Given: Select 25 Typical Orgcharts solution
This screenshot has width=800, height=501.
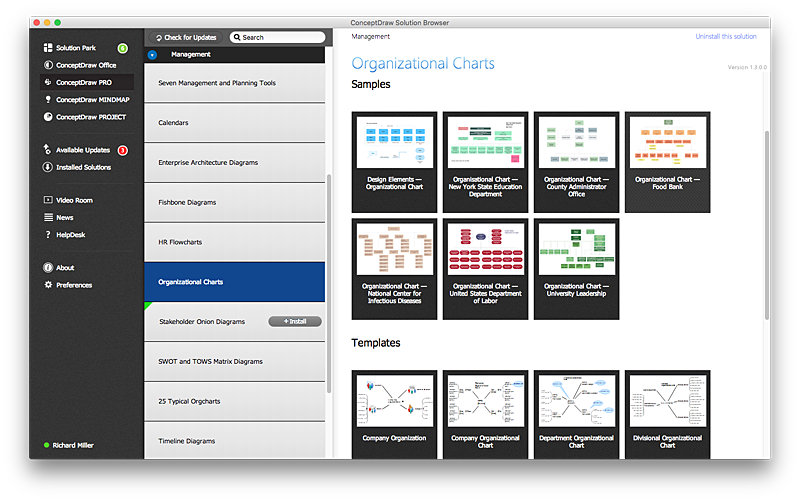Looking at the screenshot, I should [235, 401].
